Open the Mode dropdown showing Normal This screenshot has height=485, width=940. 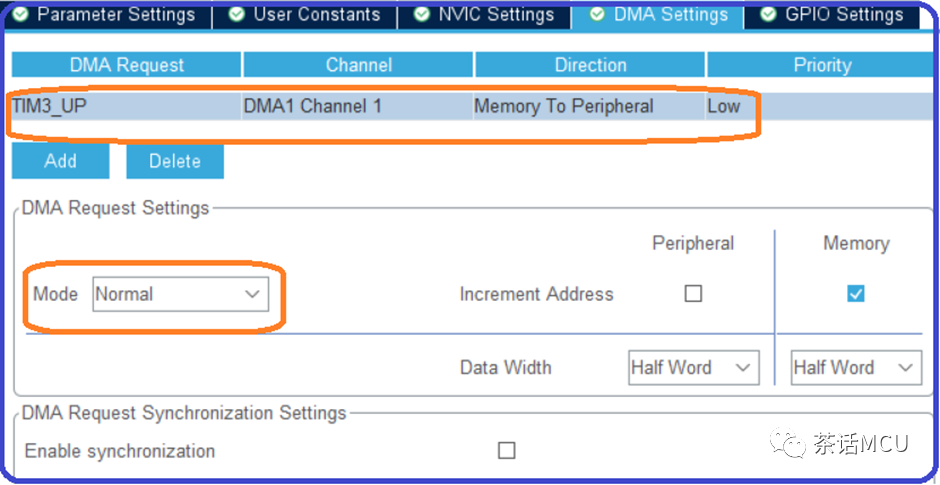pos(180,294)
